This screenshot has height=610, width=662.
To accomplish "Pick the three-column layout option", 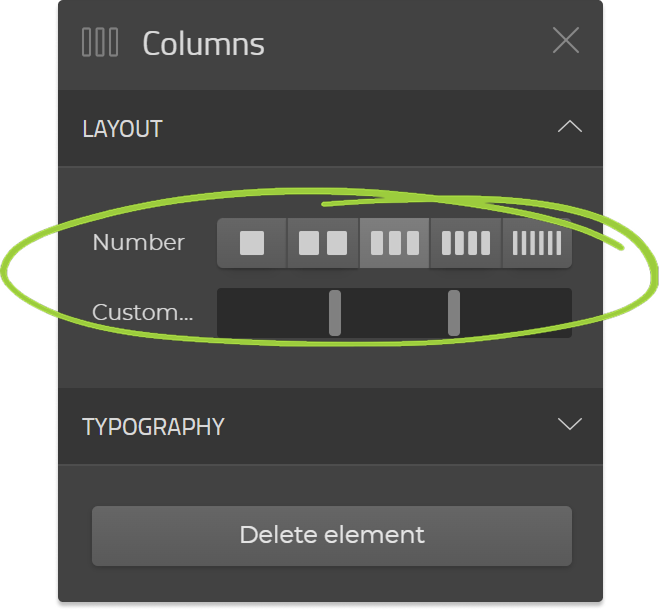I will [394, 243].
